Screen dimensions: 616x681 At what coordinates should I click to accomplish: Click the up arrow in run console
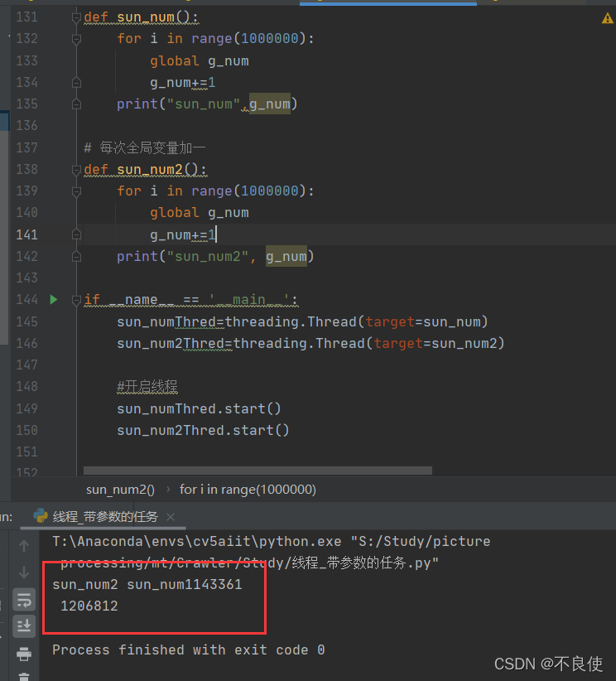(24, 546)
